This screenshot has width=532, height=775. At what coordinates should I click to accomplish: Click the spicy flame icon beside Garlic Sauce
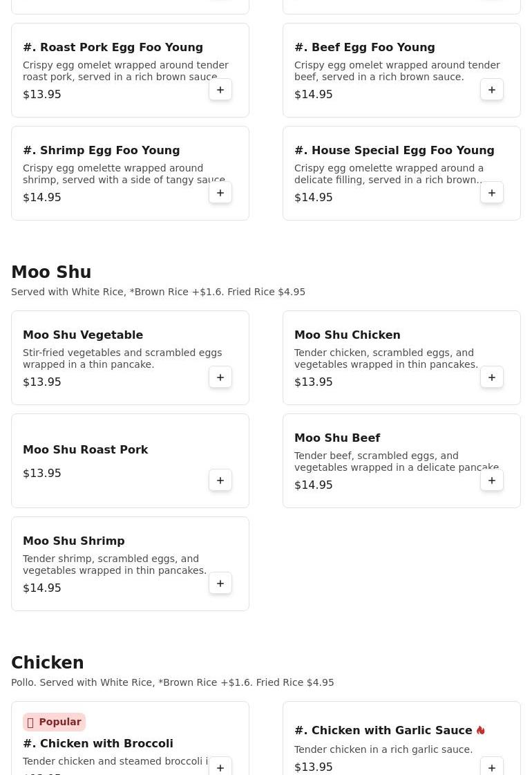481,730
